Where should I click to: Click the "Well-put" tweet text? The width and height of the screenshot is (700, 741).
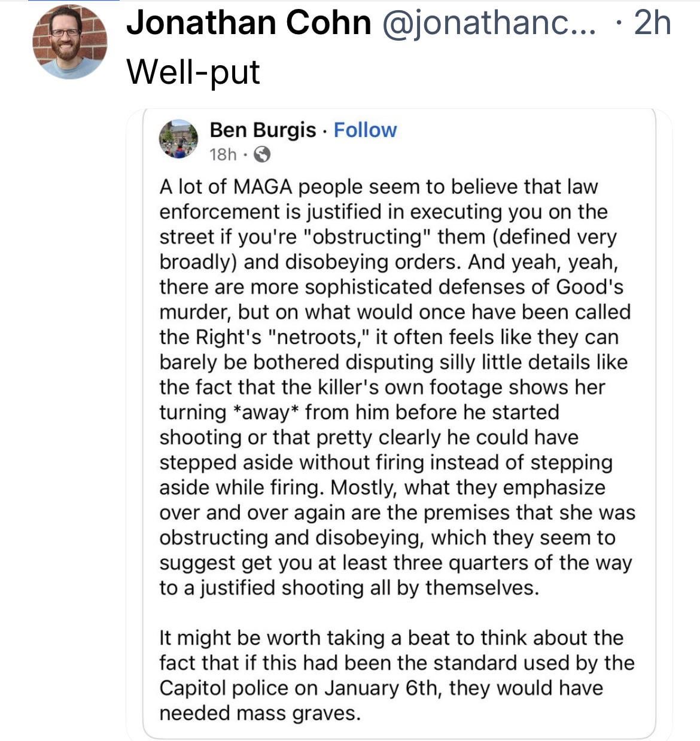pyautogui.click(x=193, y=72)
